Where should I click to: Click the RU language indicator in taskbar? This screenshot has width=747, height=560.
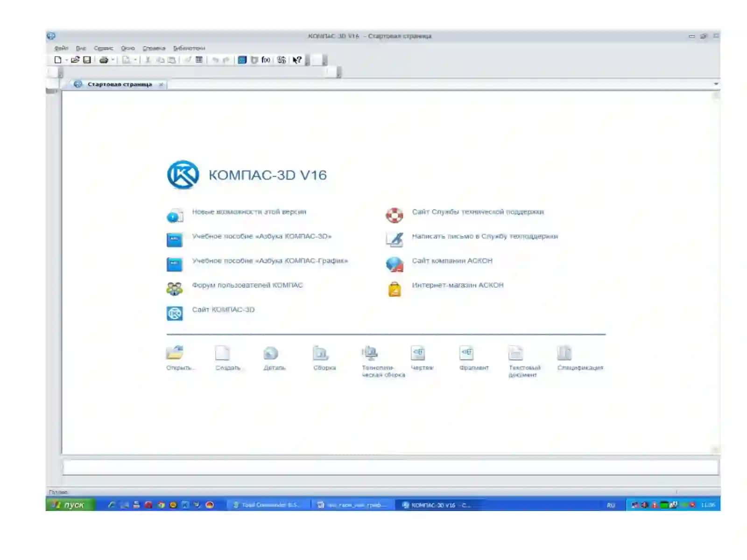pos(611,505)
